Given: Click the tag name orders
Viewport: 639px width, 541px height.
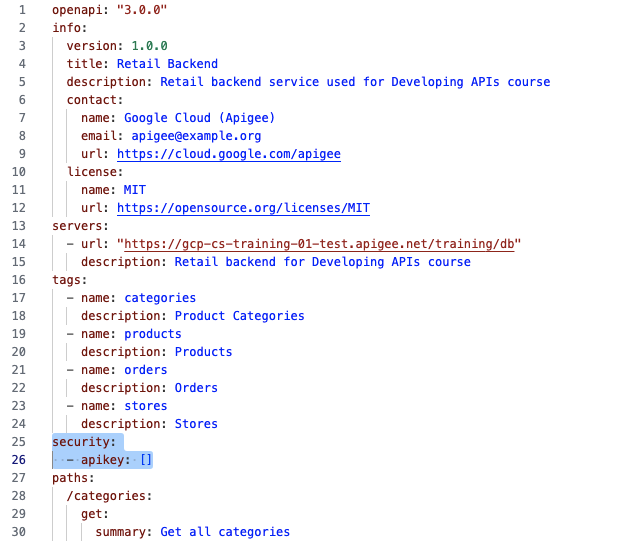Looking at the screenshot, I should click(145, 370).
